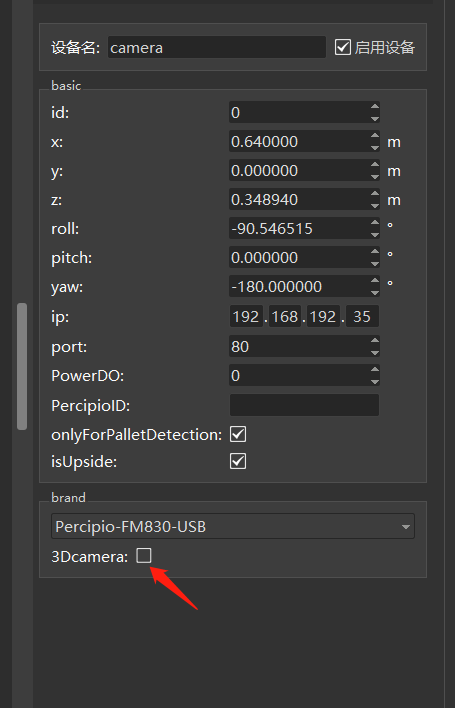455x708 pixels.
Task: Increase the z value with up arrow
Action: pyautogui.click(x=375, y=194)
